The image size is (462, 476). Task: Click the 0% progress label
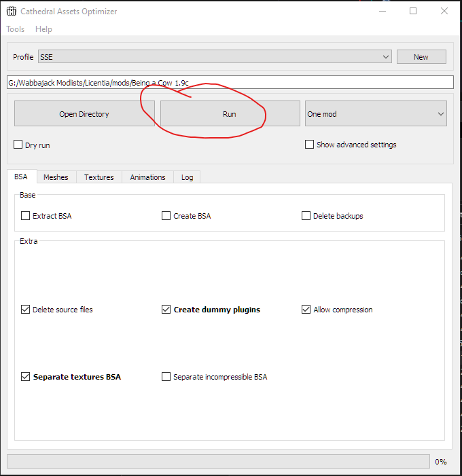441,462
